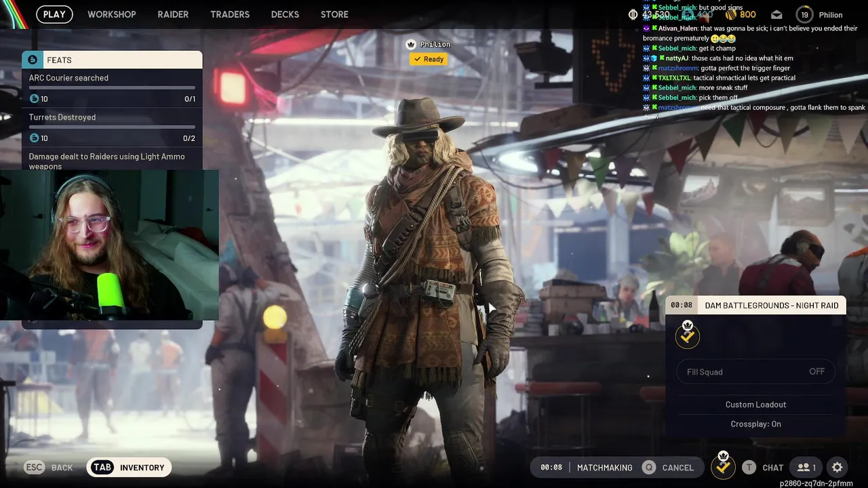Click the Ativan_Halen chat message

750,33
